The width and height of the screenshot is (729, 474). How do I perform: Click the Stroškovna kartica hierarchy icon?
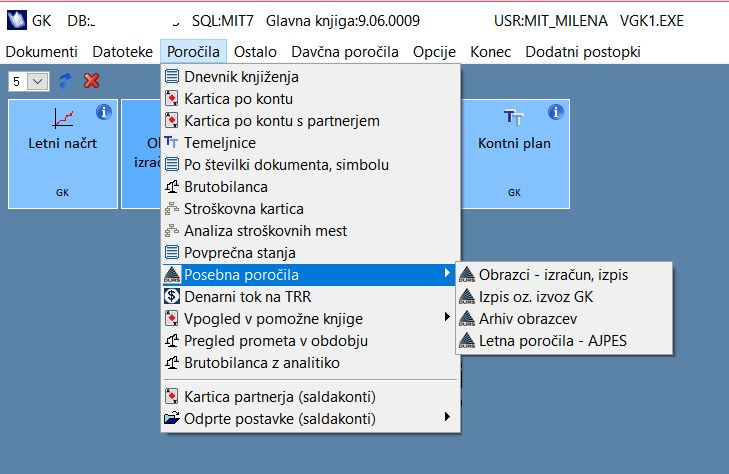172,208
